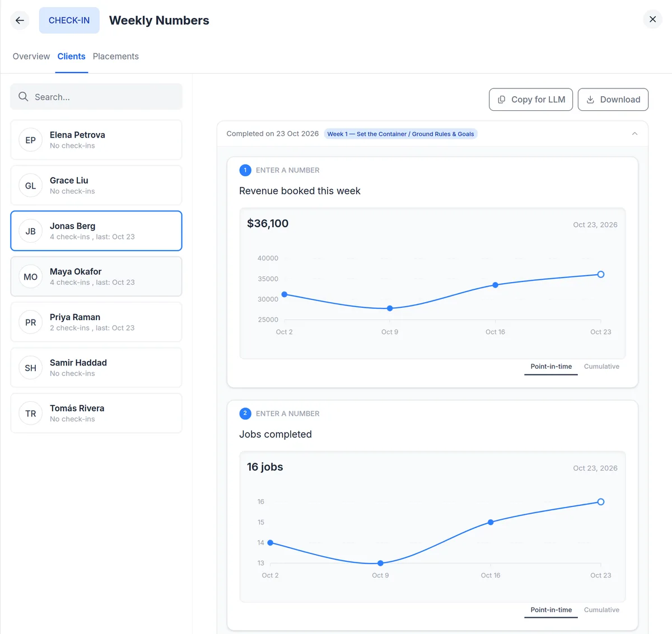Click the Copy for LLM button
This screenshot has height=634, width=672.
coord(531,100)
